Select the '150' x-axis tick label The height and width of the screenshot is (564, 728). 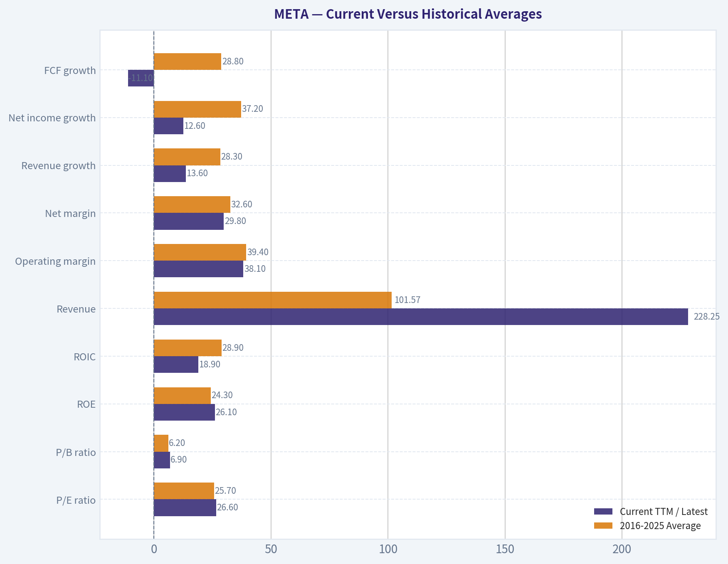(505, 549)
